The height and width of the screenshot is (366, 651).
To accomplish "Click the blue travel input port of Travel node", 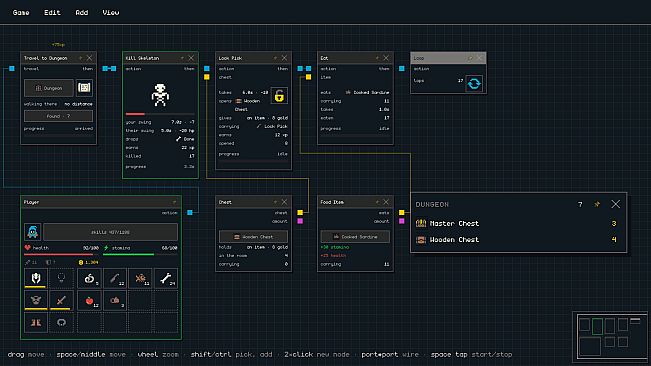I will click(12, 68).
